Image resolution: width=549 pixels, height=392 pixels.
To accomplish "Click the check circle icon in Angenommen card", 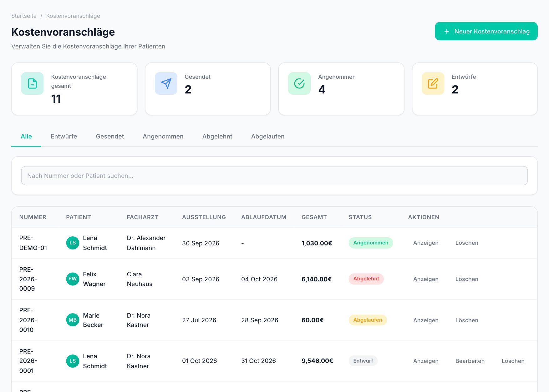I will pyautogui.click(x=299, y=83).
